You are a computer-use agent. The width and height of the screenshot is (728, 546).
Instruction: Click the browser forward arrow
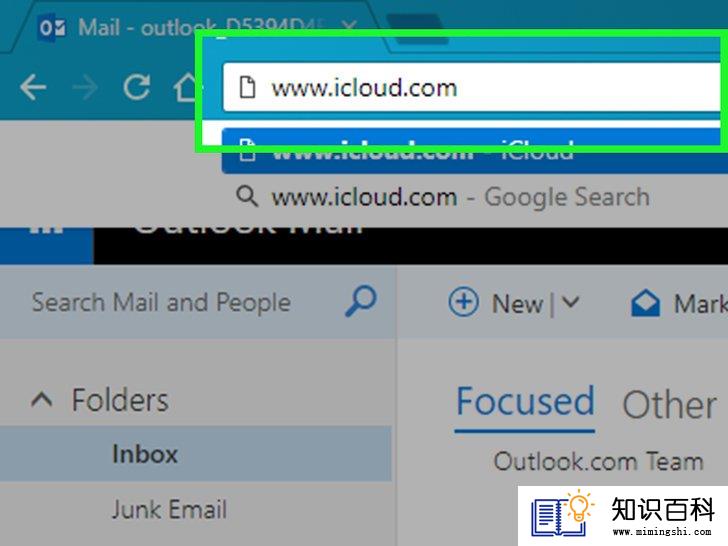(85, 87)
